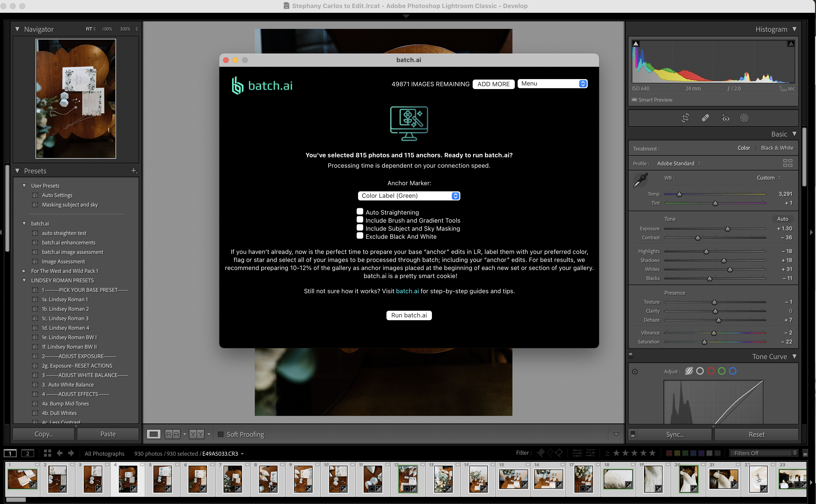Click the Copy... settings button
The image size is (816, 504).
click(x=44, y=434)
